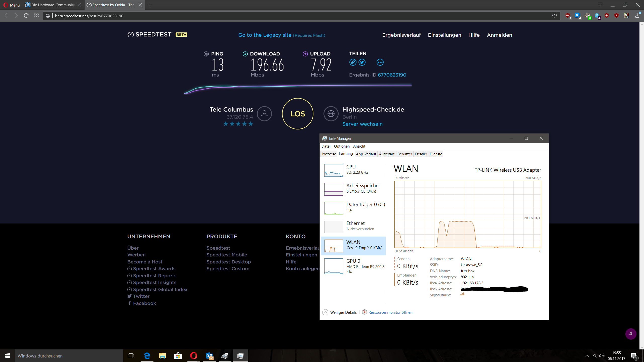Reload the page in Opera

26,16
